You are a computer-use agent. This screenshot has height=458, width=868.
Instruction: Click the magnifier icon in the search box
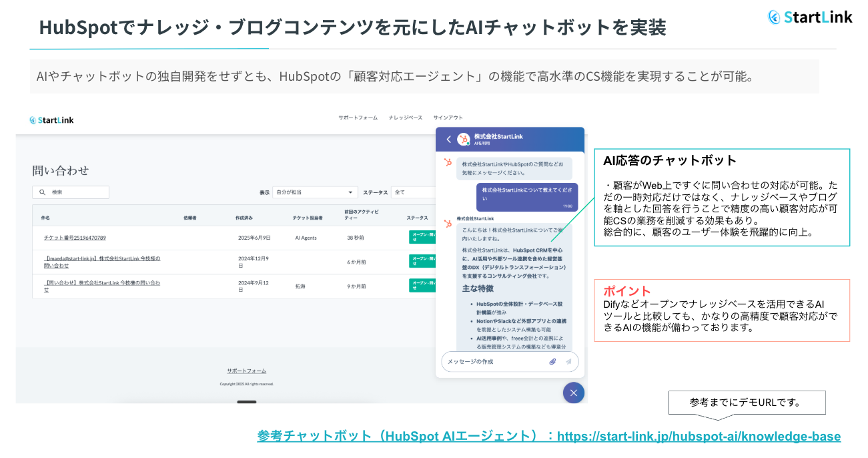[x=43, y=192]
